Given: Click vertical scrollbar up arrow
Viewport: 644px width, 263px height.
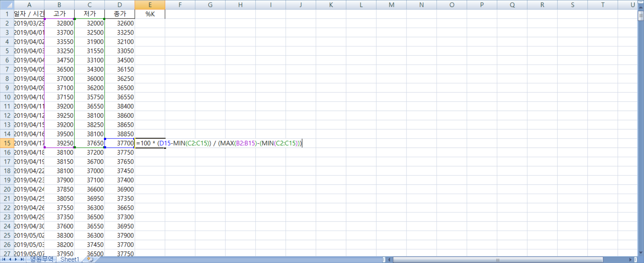Looking at the screenshot, I should pos(641,7).
